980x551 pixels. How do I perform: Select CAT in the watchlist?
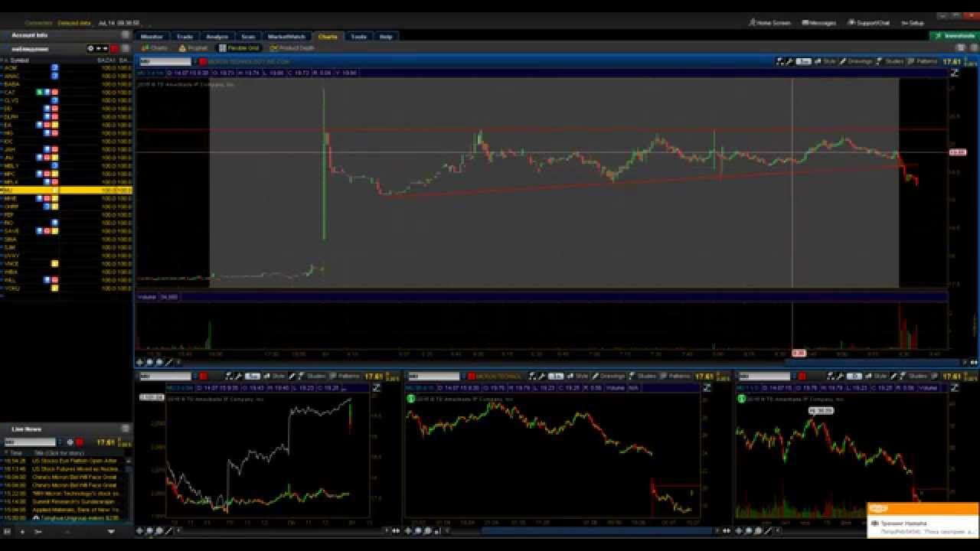[x=66, y=92]
